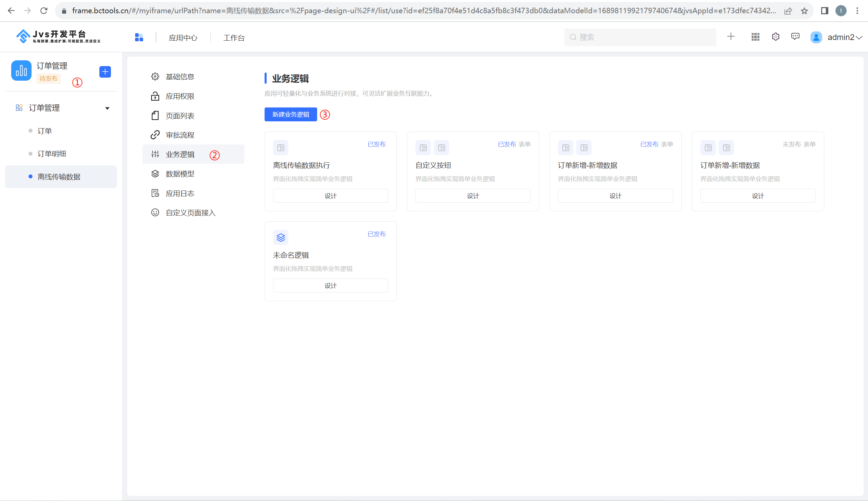Select the 业务逻辑 sliders icon
The width and height of the screenshot is (868, 501).
[155, 154]
